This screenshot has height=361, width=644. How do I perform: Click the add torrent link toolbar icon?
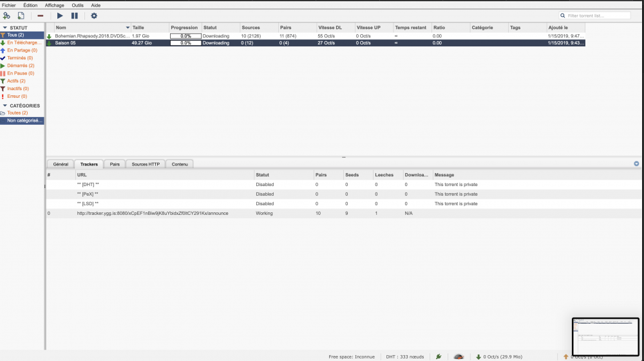(x=6, y=15)
